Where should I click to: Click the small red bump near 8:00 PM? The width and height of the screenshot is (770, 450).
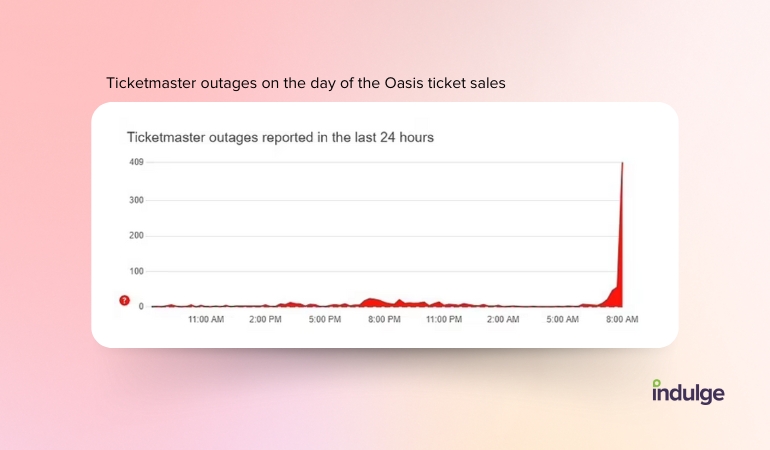372,302
